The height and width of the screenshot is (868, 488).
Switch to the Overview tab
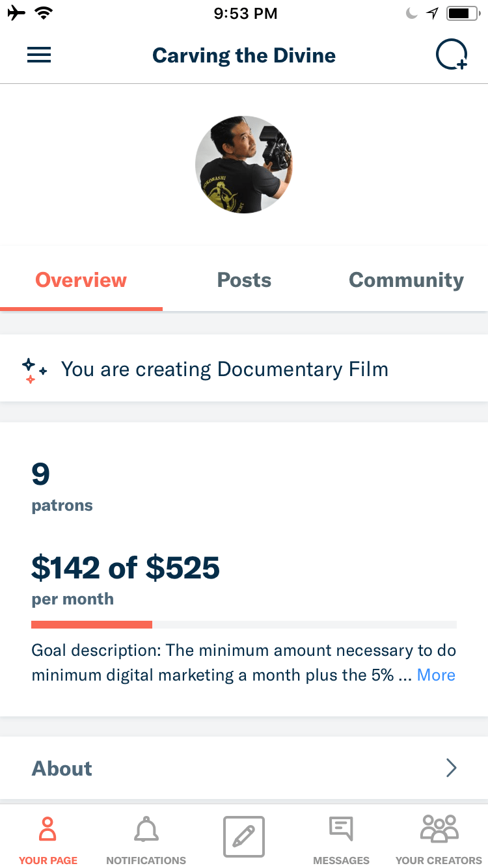tap(81, 280)
